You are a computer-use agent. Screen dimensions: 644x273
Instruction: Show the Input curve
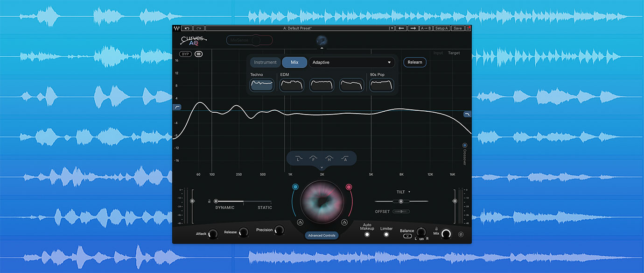pos(438,53)
